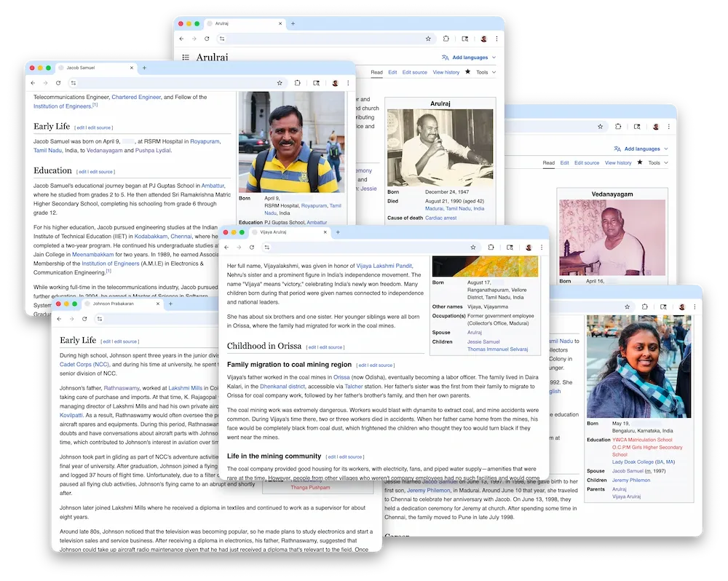Click the Arulraj infobox photograph
Viewport: 728px width, 581px height.
point(440,148)
